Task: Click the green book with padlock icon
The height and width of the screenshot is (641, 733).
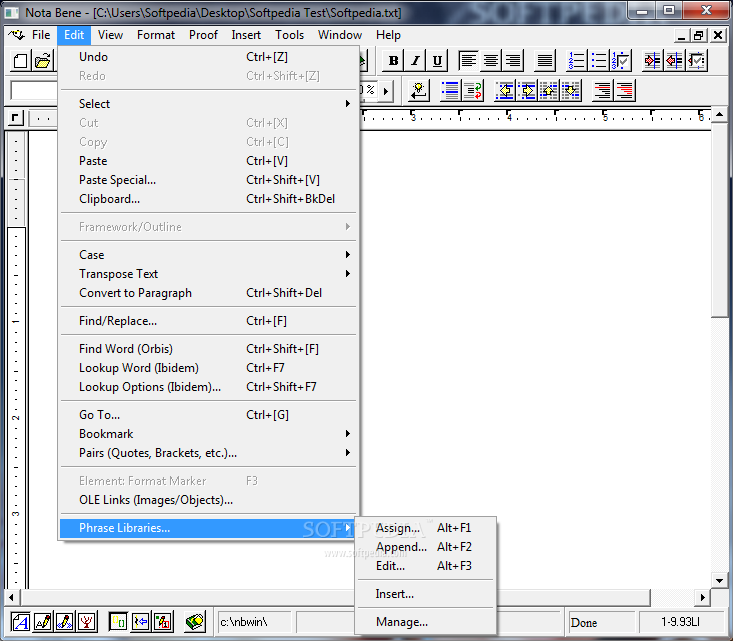Action: pyautogui.click(x=194, y=622)
